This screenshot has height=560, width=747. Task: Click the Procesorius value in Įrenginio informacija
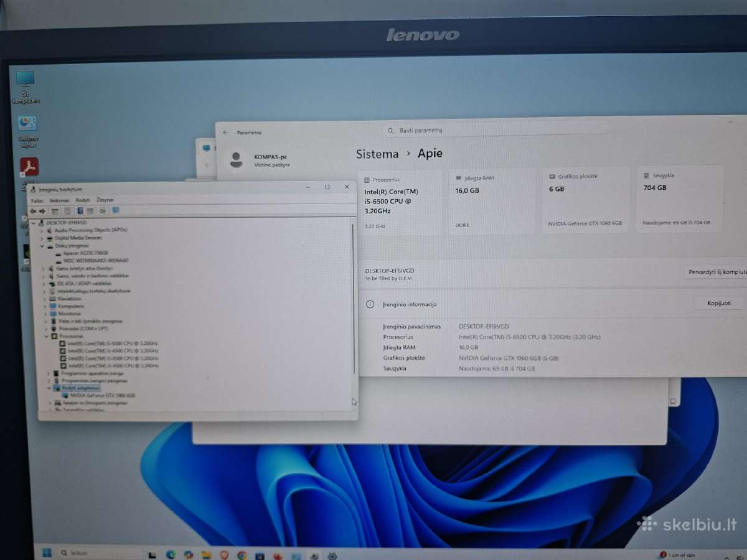point(530,337)
